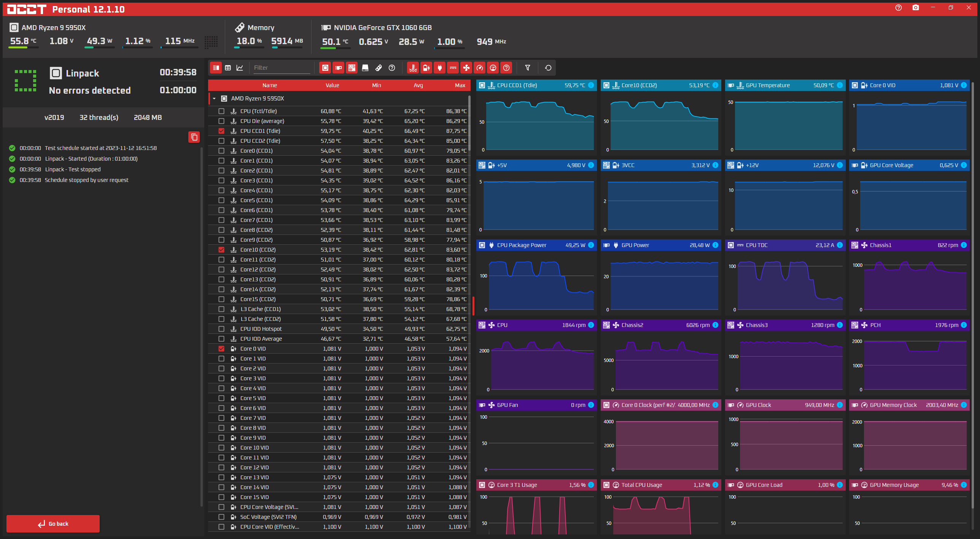The height and width of the screenshot is (539, 980).
Task: Open info for GPU Temperature graph
Action: tap(840, 85)
